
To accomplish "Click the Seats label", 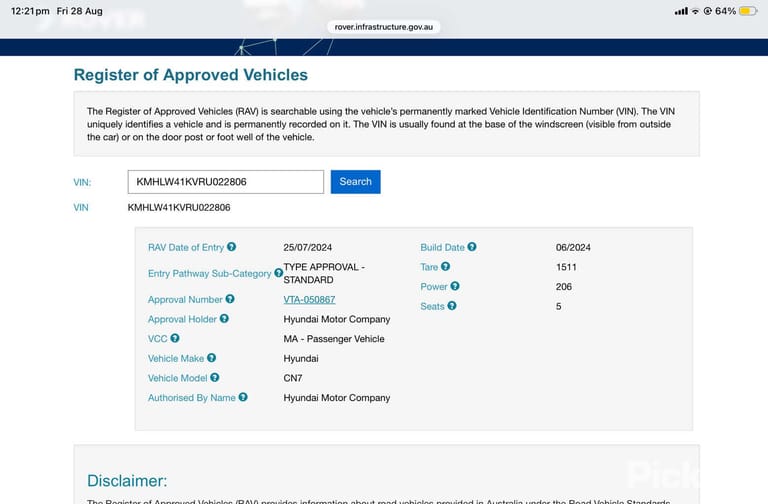I will [432, 306].
